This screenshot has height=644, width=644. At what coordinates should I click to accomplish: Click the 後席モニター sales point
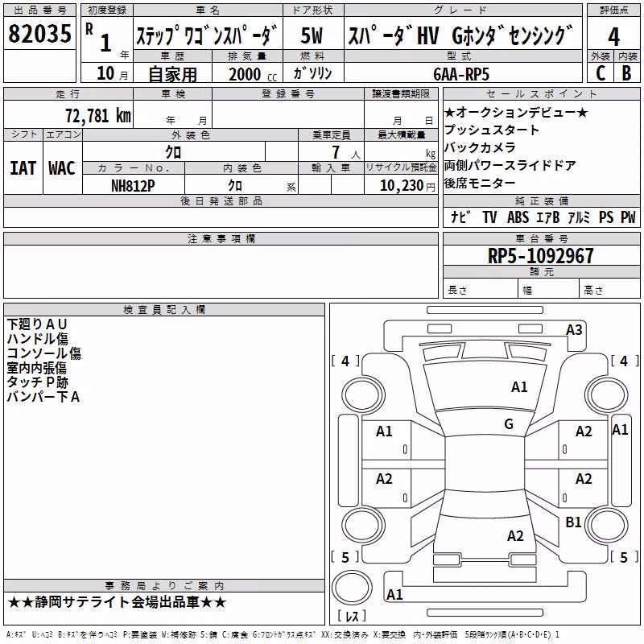pos(480,183)
